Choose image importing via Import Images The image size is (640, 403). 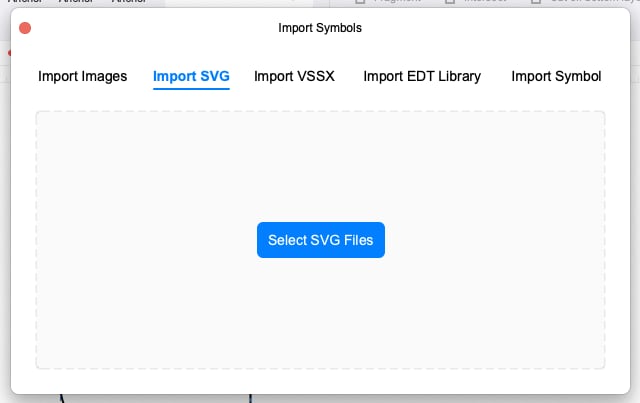point(82,76)
